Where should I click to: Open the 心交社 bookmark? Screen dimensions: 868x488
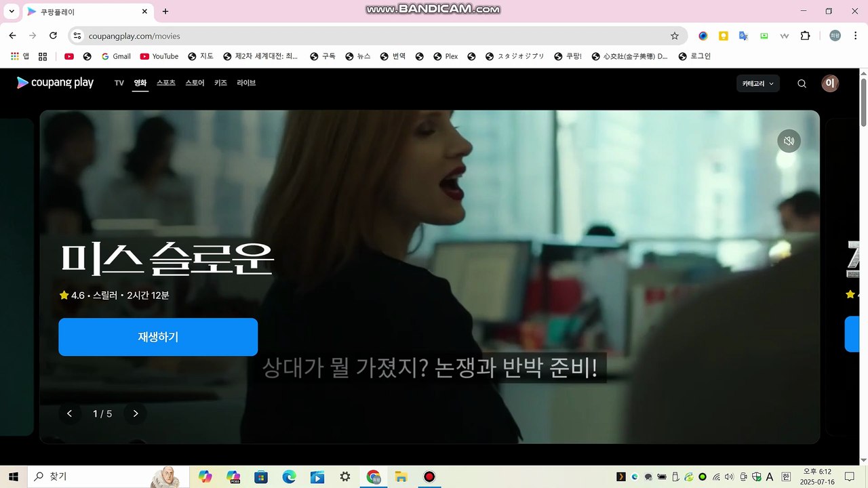coord(629,56)
